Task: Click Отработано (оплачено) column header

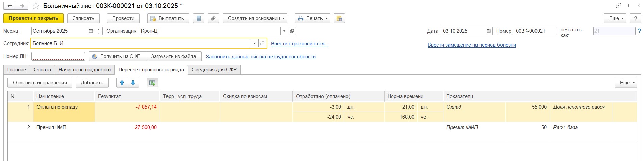Action: [338, 96]
